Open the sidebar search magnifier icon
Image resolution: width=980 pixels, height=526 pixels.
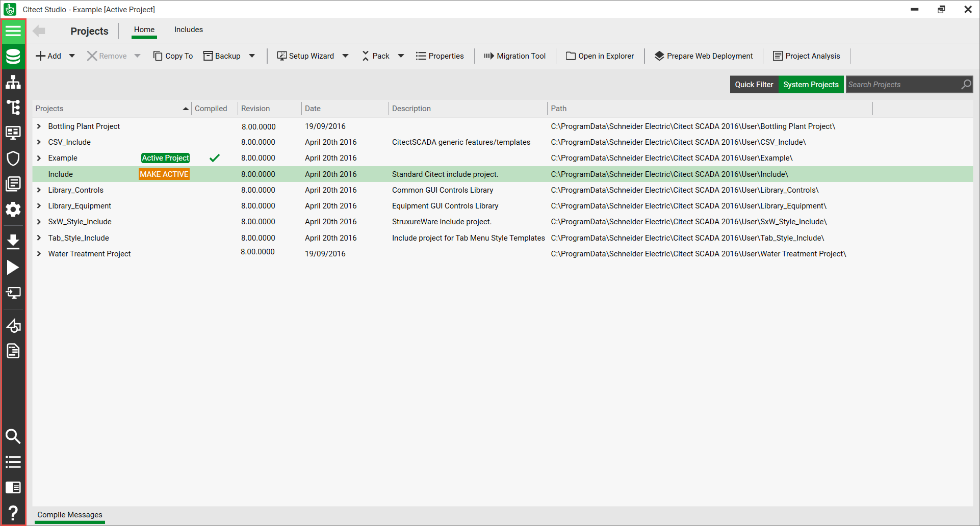pyautogui.click(x=13, y=436)
